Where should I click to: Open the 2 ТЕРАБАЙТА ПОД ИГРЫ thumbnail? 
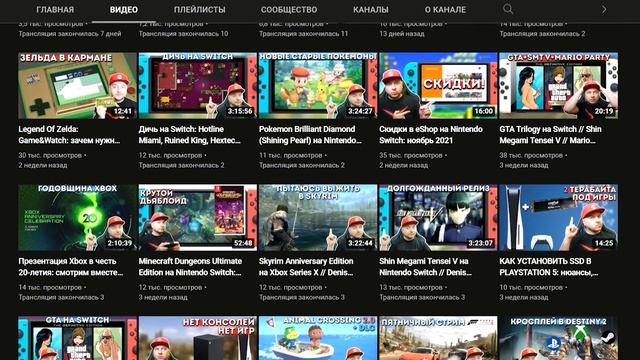[559, 218]
